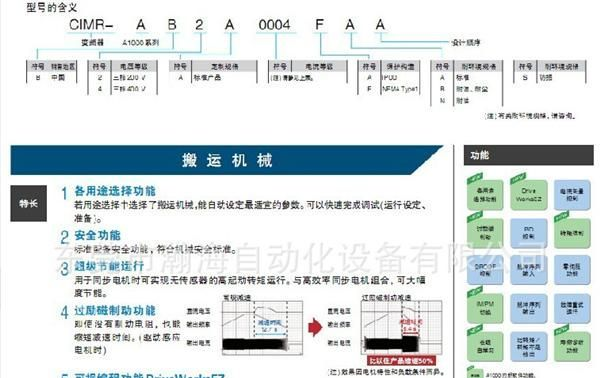
Task: Click the 脉冲序列输入 blue function tile
Action: [528, 270]
